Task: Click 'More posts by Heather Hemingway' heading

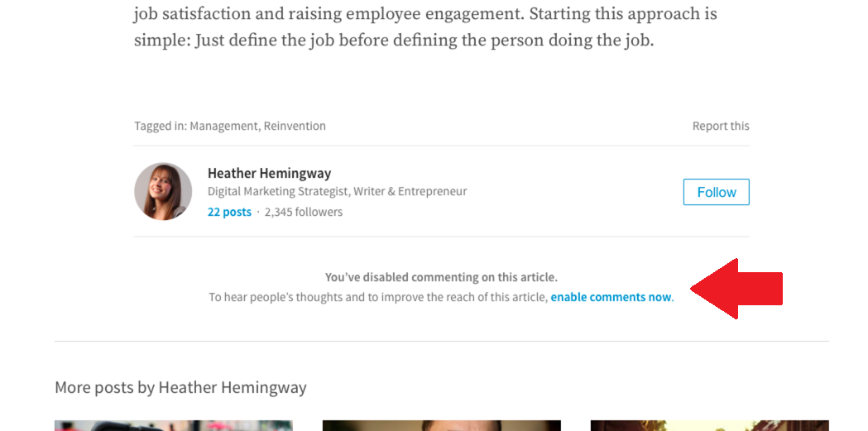Action: point(180,387)
